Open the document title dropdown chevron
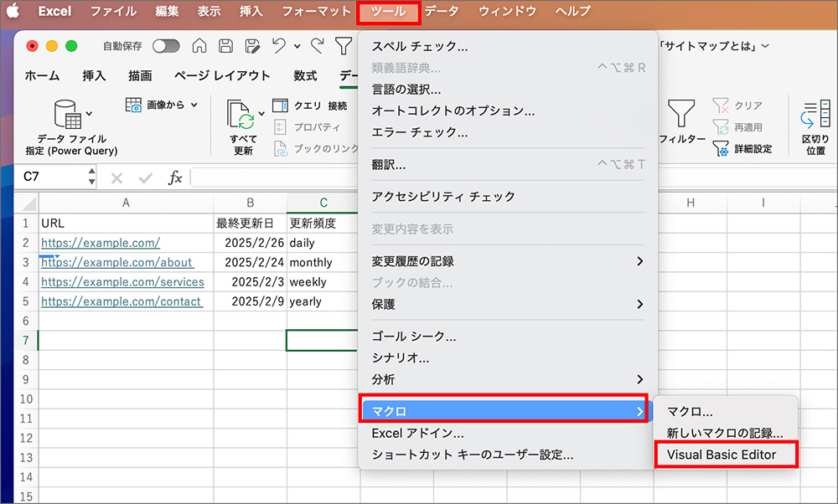Viewport: 838px width, 504px height. tap(765, 46)
